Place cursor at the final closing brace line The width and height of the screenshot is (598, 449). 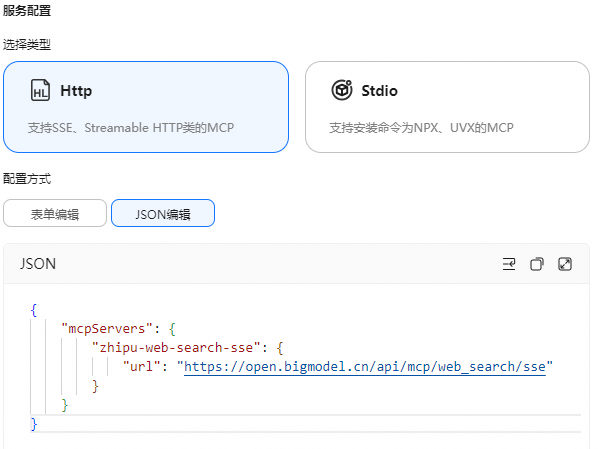click(305, 424)
